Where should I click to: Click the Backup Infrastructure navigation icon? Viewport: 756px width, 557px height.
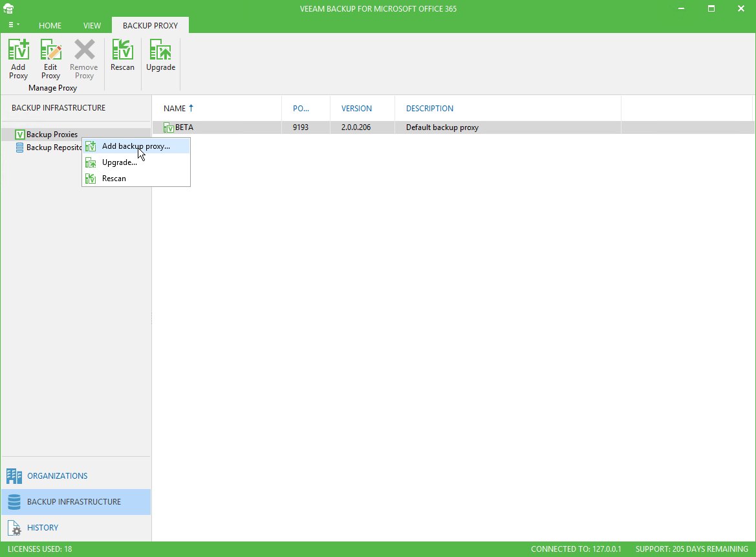click(x=14, y=502)
